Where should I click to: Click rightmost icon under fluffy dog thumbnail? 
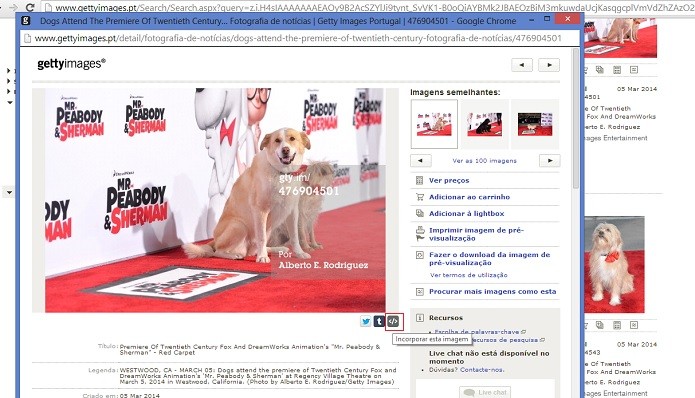[x=634, y=325]
